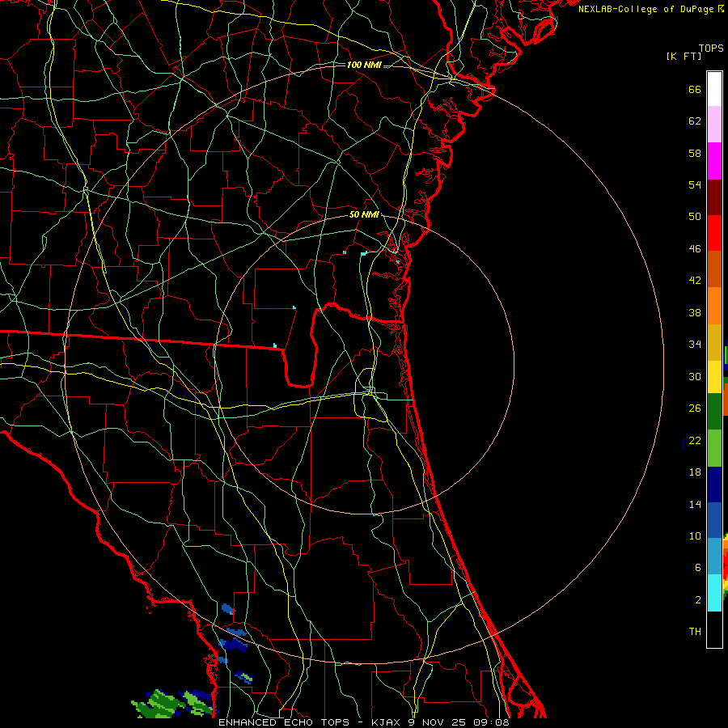Click the legend value 22
The height and width of the screenshot is (728, 728).
695,441
